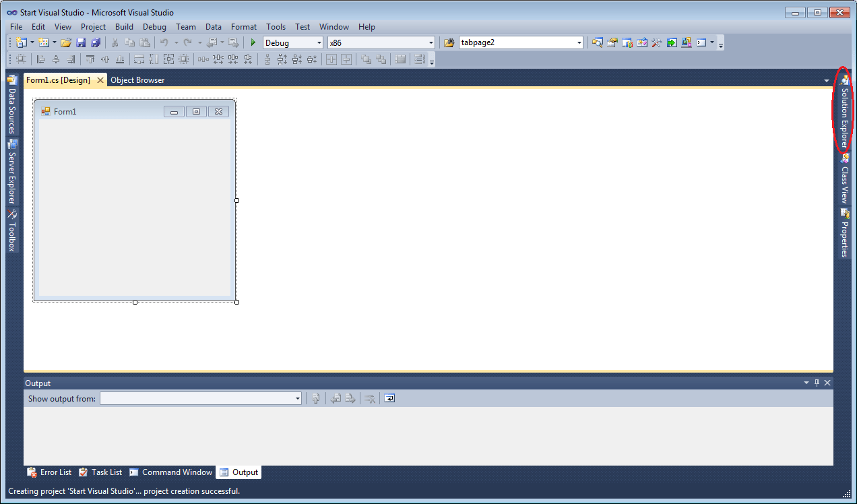Open the Window menu
The image size is (857, 504).
(x=334, y=27)
